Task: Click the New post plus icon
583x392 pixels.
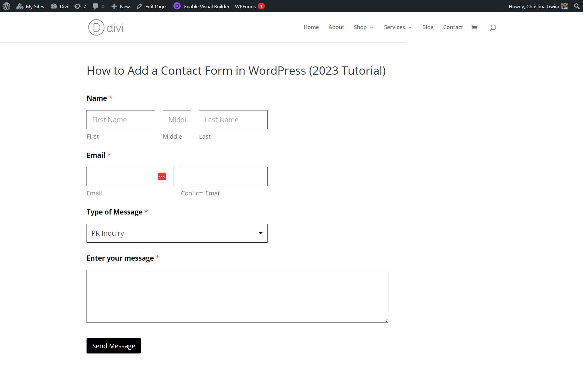Action: click(x=113, y=6)
